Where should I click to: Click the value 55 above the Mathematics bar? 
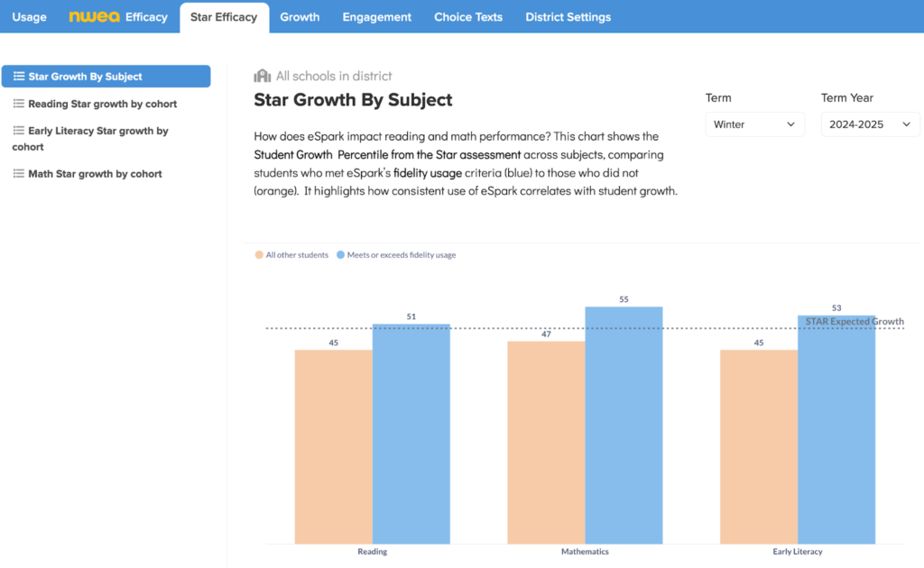click(624, 299)
